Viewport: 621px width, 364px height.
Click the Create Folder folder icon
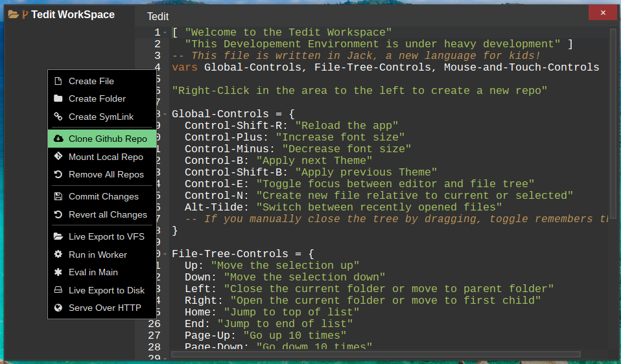click(x=58, y=98)
